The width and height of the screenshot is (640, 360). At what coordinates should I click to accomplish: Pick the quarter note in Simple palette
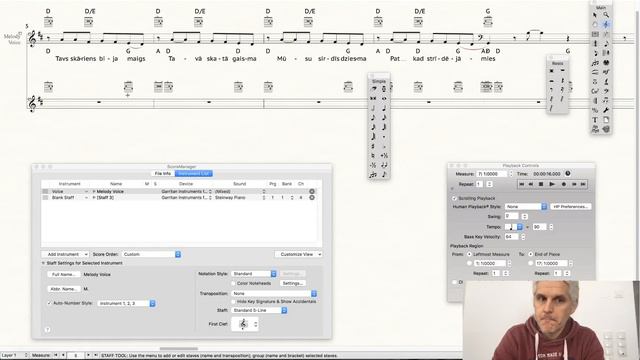tap(384, 108)
